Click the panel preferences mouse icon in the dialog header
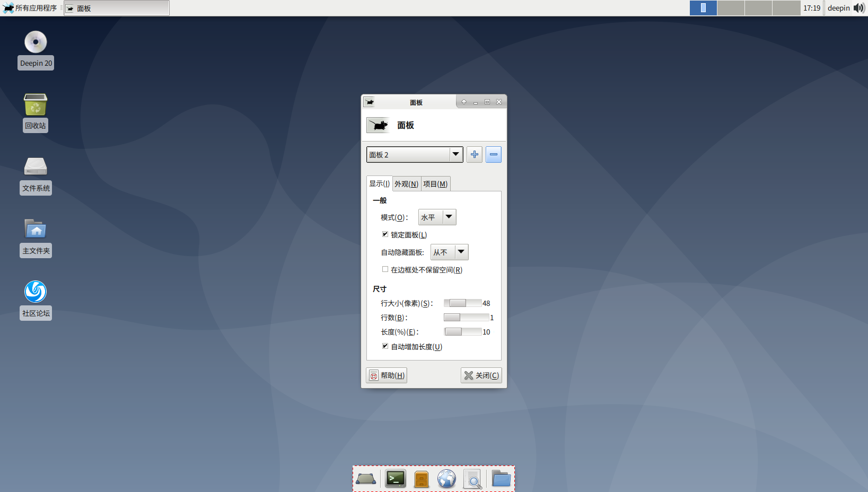 [x=378, y=125]
